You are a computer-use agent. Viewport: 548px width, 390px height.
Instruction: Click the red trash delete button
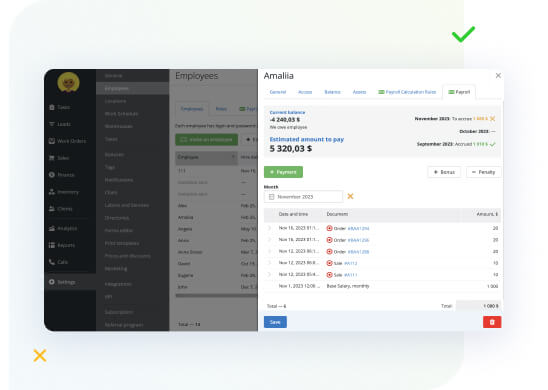click(x=492, y=322)
